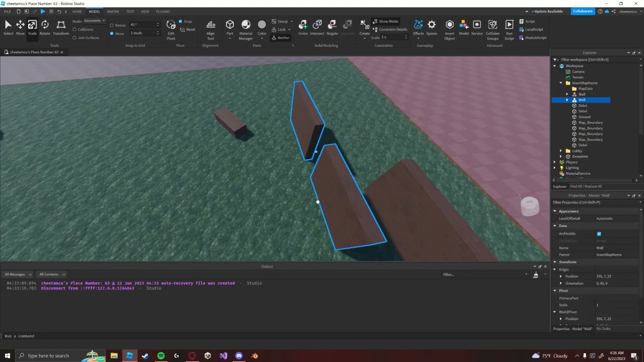The height and width of the screenshot is (362, 644).
Task: Open the PLUGINS ribbon tab
Action: (163, 12)
